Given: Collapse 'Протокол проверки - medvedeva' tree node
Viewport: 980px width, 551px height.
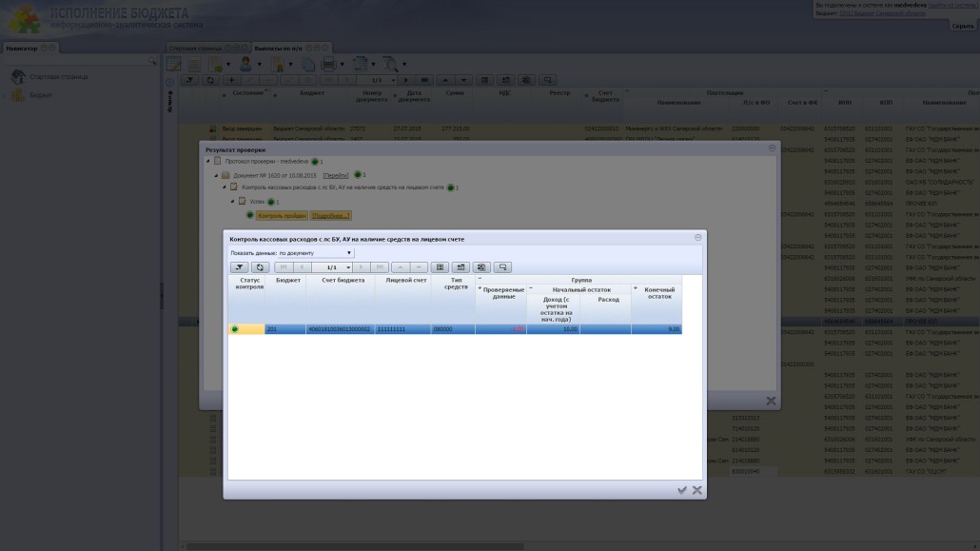Looking at the screenshot, I should pos(208,162).
